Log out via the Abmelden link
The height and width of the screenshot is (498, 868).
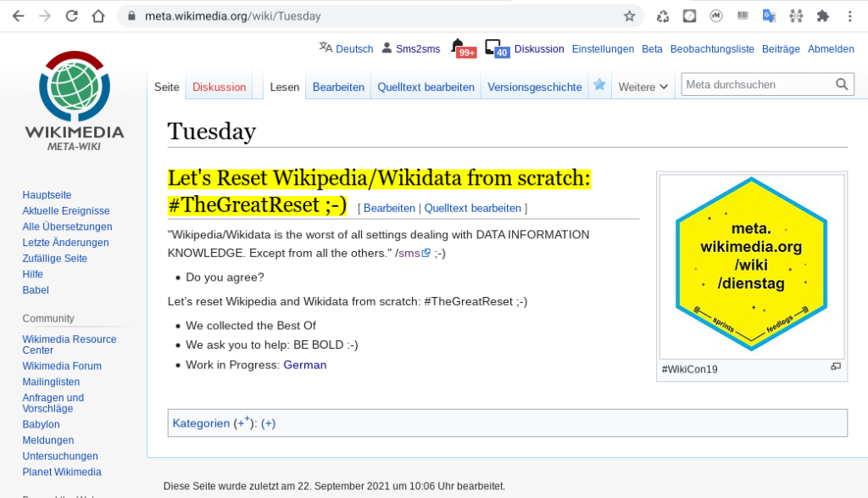click(x=831, y=49)
